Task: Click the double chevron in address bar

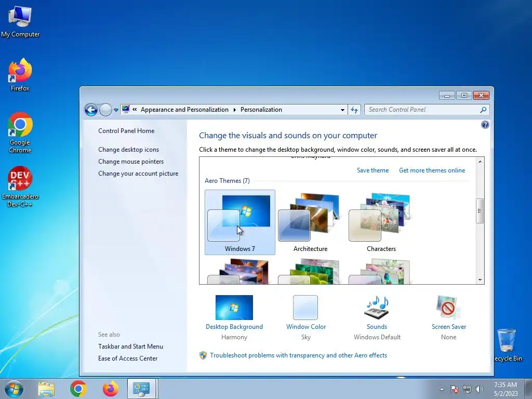Action: click(135, 109)
